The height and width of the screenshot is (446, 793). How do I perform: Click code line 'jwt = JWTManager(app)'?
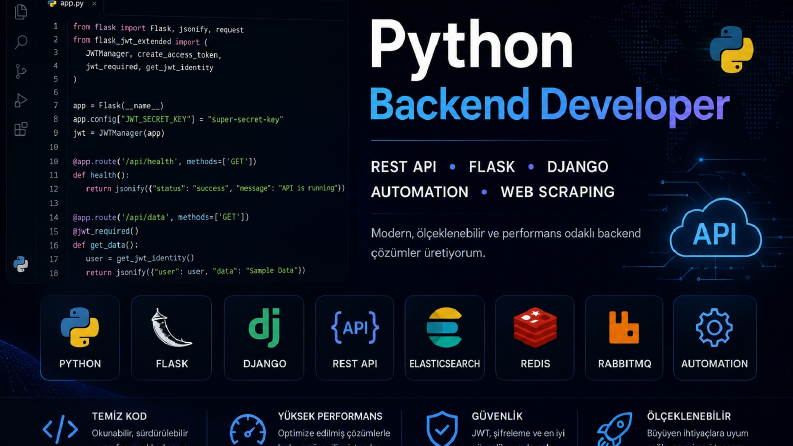click(x=119, y=133)
